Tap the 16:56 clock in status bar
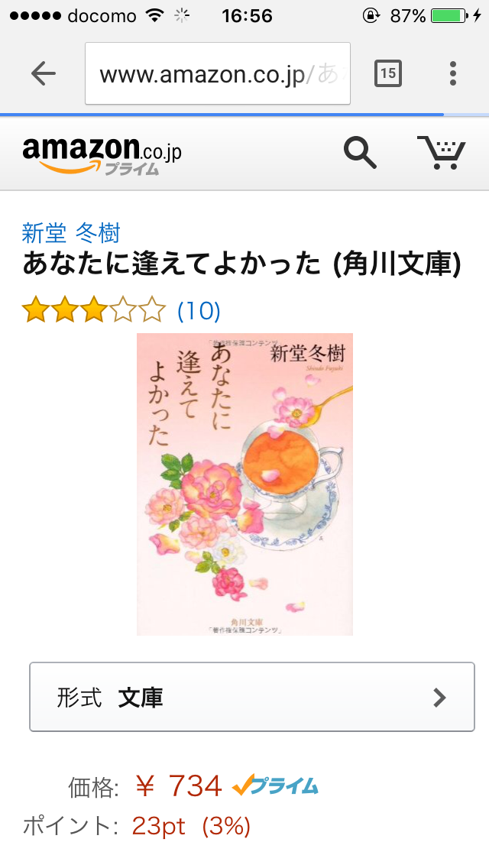 coord(247,15)
